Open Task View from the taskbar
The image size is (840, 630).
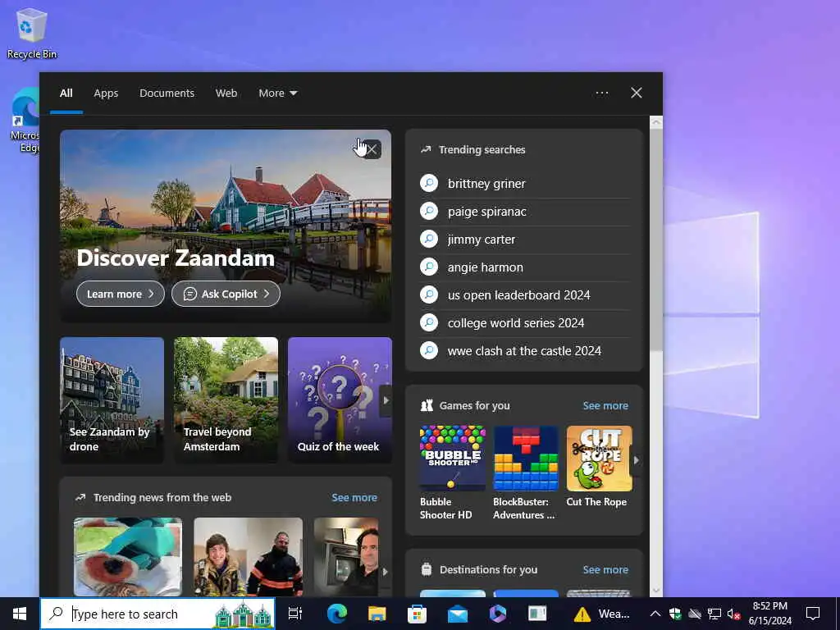tap(295, 614)
